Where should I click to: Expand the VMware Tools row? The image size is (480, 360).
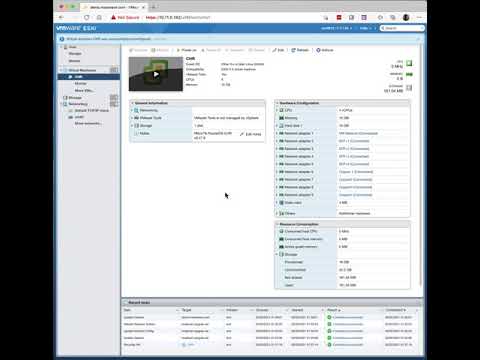click(x=132, y=118)
